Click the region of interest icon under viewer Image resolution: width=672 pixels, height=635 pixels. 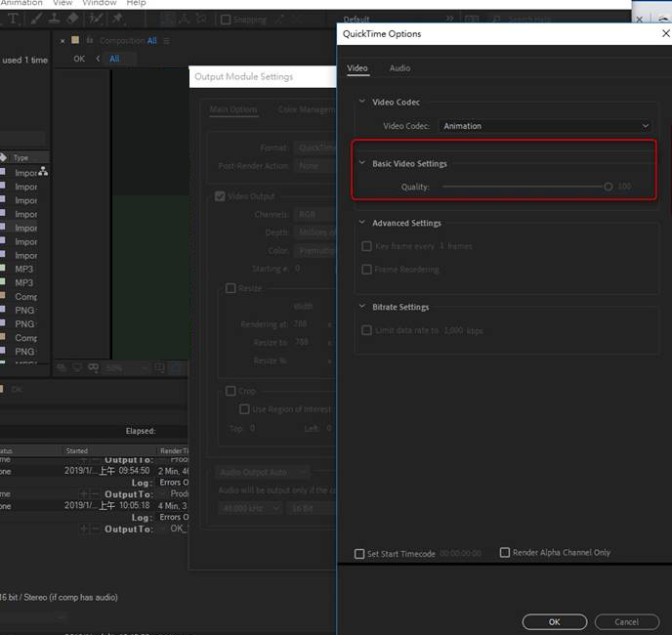click(159, 367)
